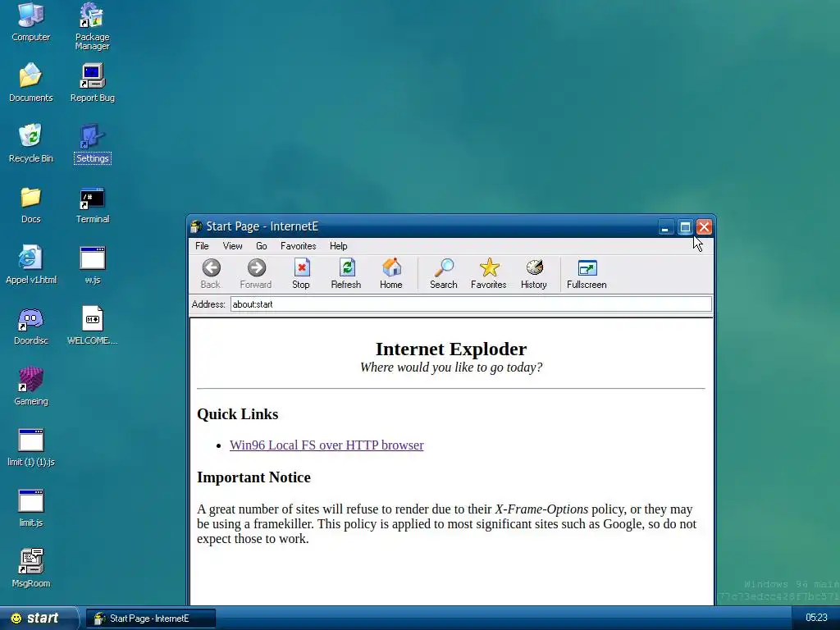Close the InternetE window
This screenshot has height=630, width=840.
pyautogui.click(x=704, y=227)
